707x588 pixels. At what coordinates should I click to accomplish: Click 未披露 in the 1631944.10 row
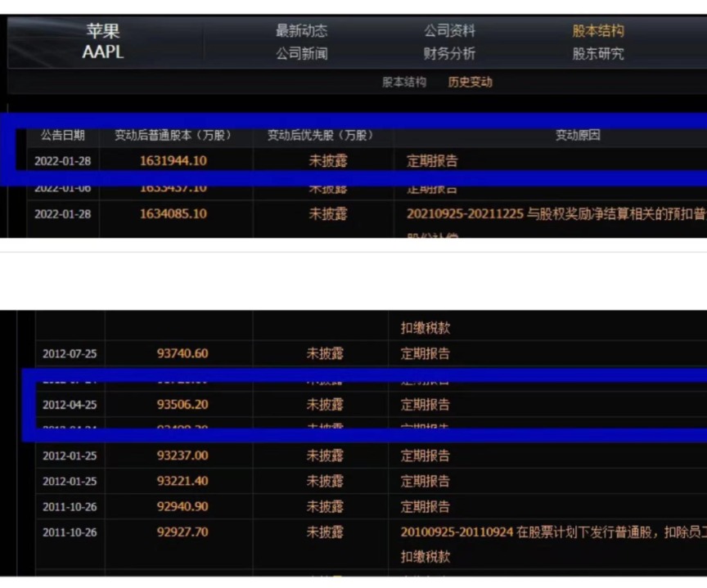[328, 161]
